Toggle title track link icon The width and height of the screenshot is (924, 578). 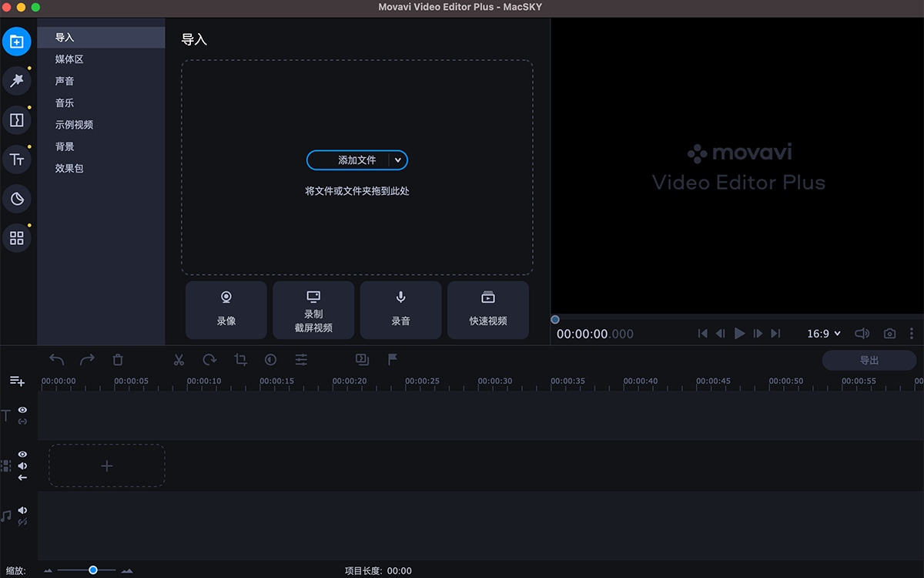pos(22,422)
